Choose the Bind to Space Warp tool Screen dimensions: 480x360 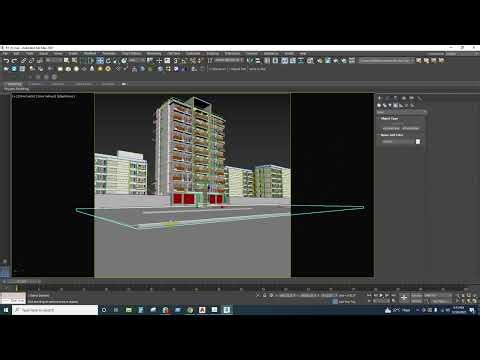(x=39, y=61)
